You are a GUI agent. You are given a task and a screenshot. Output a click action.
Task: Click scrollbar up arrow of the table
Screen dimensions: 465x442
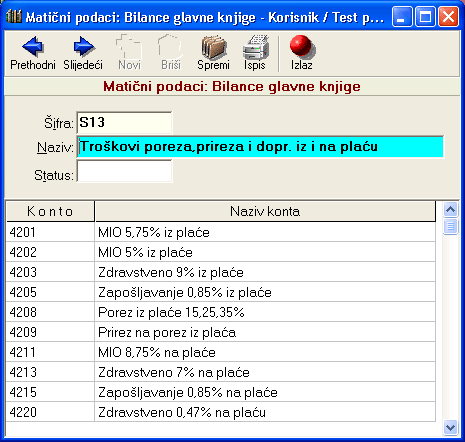(450, 209)
